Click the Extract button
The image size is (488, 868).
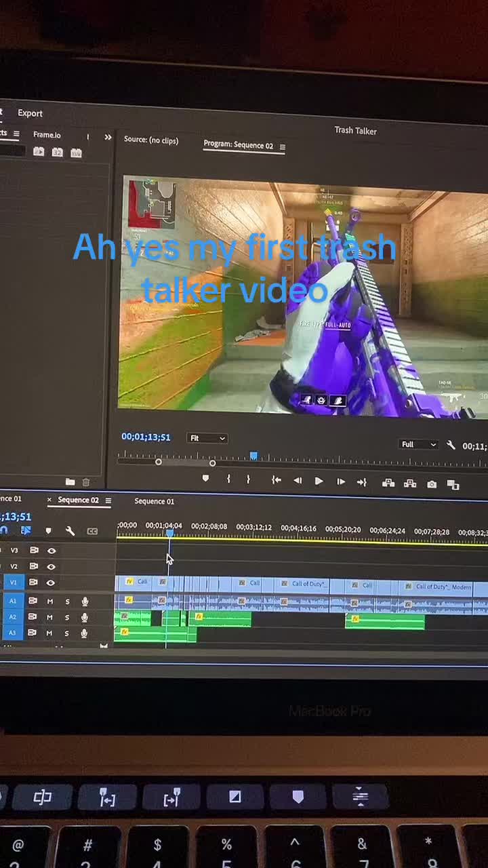[410, 484]
